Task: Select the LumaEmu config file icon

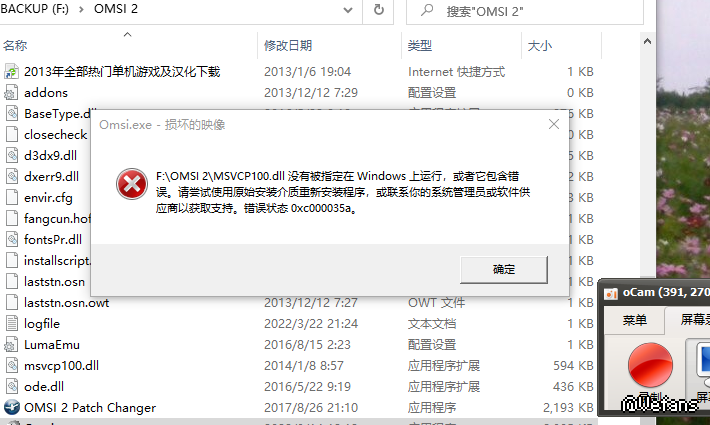Action: (x=11, y=344)
